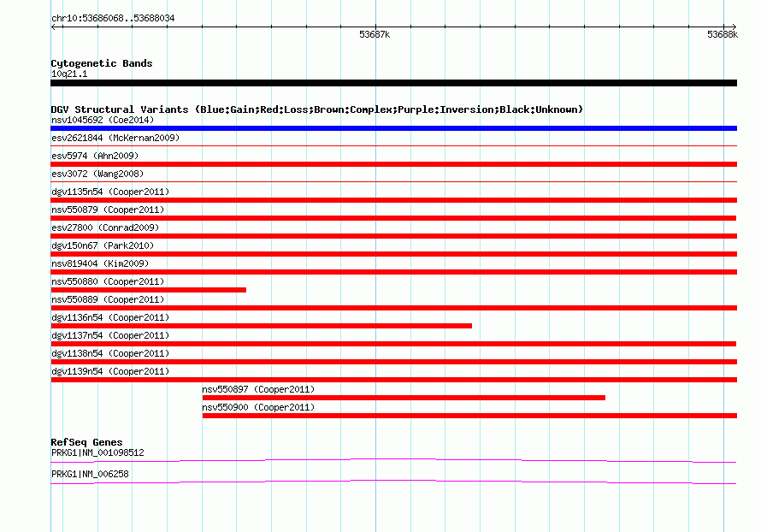
Task: Open esv3072 (Wang2008) variant label
Action: [x=97, y=174]
